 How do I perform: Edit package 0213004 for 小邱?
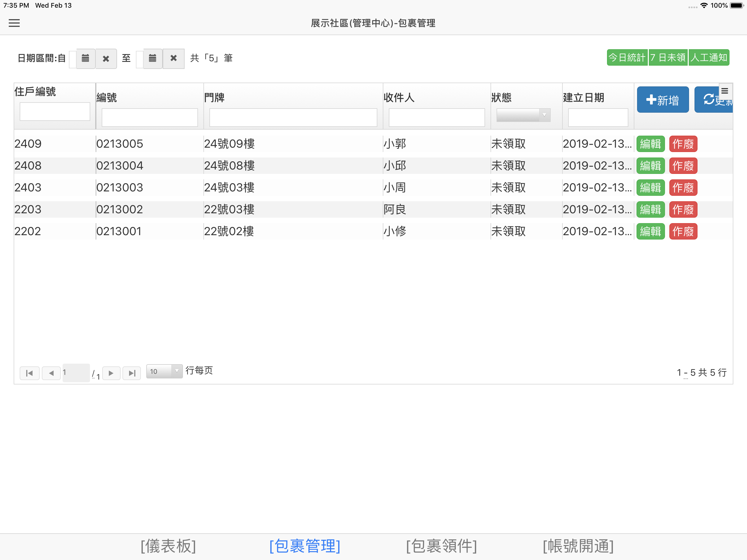point(651,166)
